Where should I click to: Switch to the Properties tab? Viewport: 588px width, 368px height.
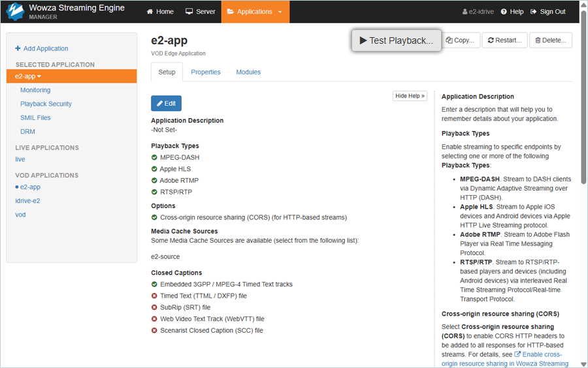pyautogui.click(x=206, y=72)
